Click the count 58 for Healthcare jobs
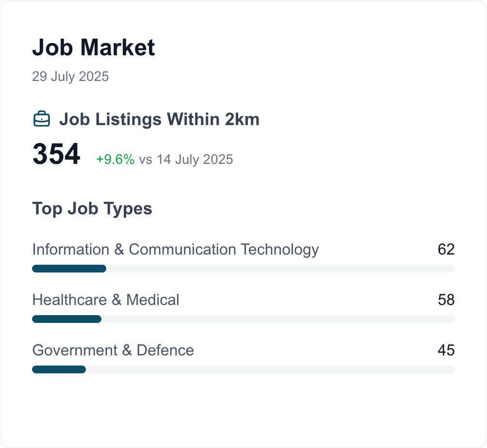The width and height of the screenshot is (487, 448). tap(446, 300)
